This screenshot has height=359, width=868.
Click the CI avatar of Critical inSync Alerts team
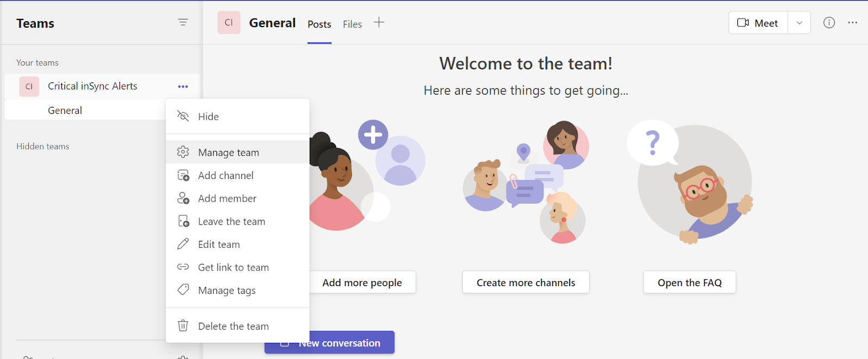[29, 86]
